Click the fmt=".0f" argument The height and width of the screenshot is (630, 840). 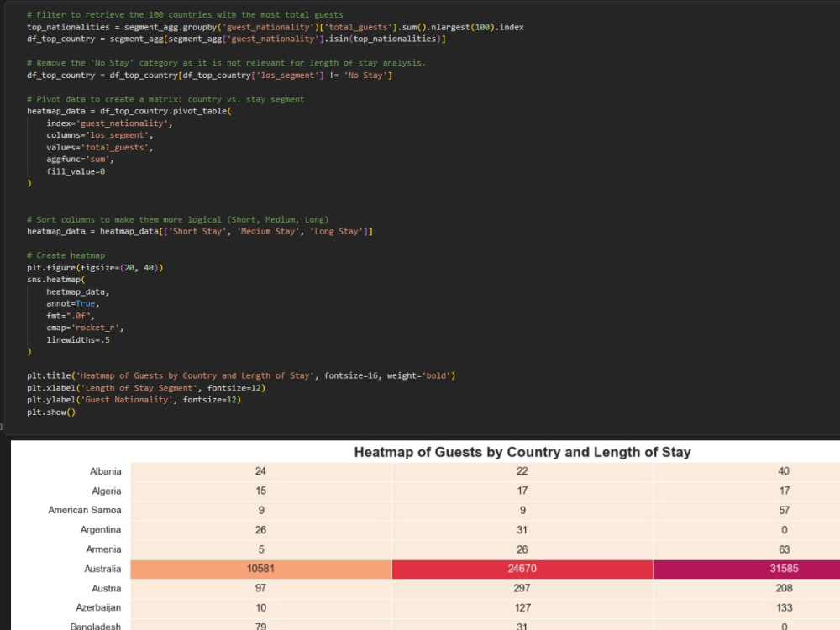coord(71,316)
